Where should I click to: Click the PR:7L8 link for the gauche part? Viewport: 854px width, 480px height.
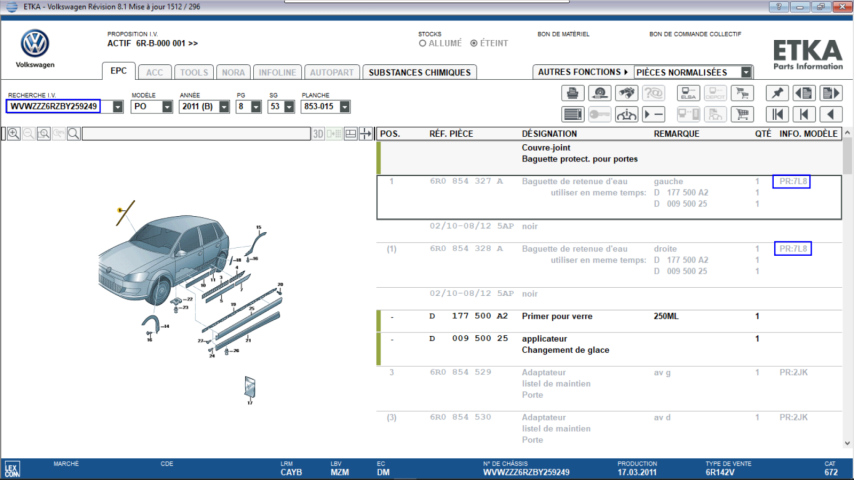[x=791, y=181]
